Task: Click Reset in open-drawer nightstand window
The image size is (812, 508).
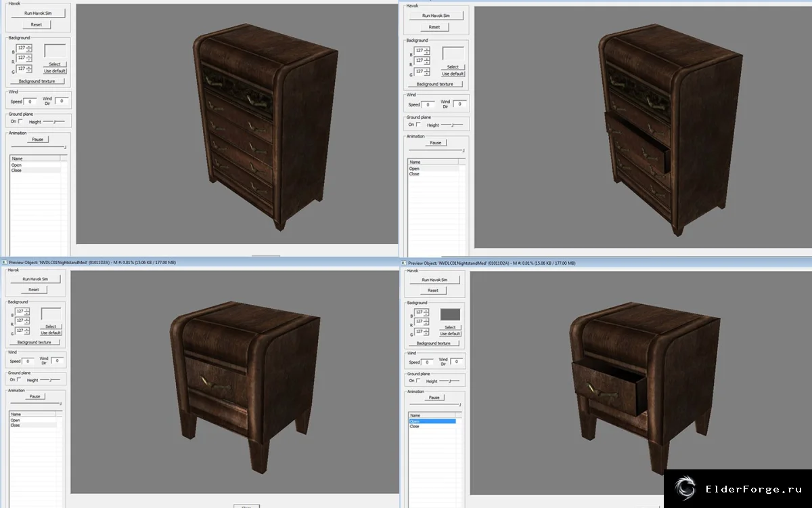Action: (433, 290)
